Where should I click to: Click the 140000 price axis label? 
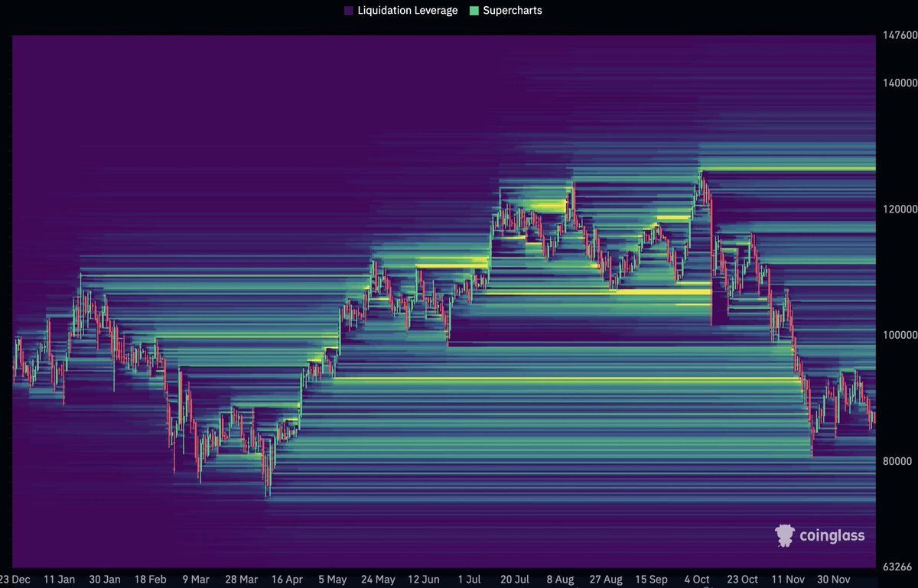click(898, 83)
